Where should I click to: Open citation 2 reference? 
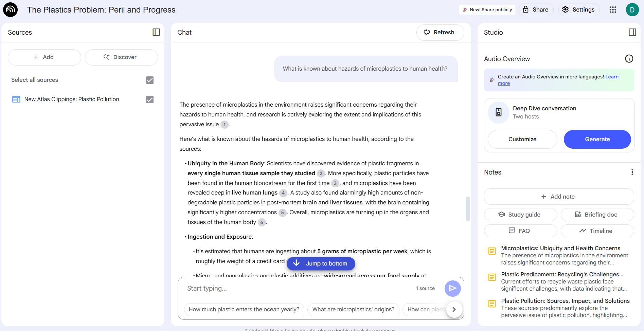coord(321,173)
